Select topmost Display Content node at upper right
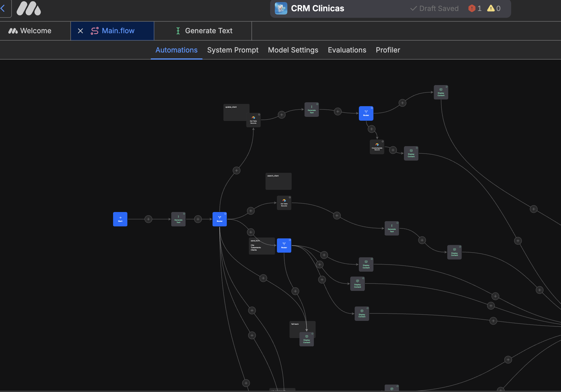The width and height of the screenshot is (561, 392). [x=441, y=93]
